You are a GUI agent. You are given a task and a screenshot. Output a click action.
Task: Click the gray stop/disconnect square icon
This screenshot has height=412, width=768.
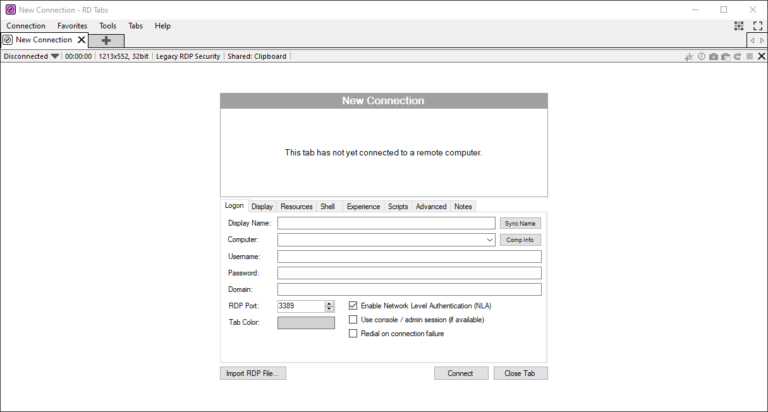tap(749, 57)
